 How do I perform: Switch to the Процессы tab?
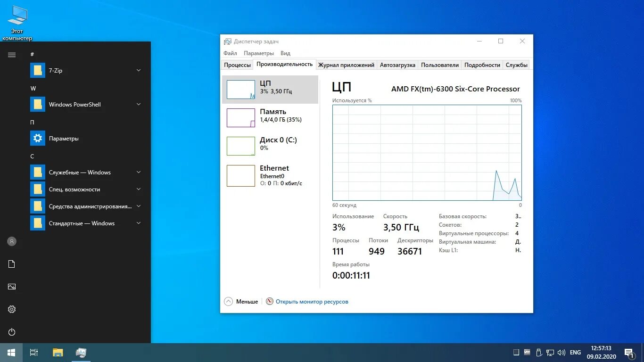pos(237,65)
